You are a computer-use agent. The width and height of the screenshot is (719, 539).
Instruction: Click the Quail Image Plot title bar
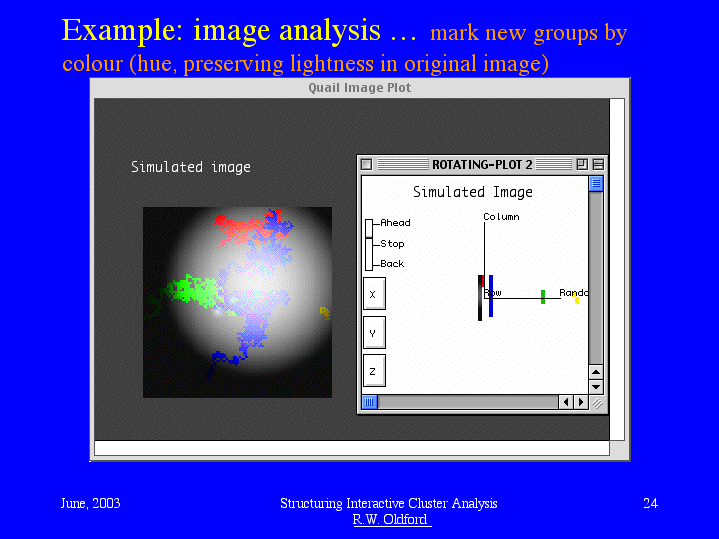(359, 88)
